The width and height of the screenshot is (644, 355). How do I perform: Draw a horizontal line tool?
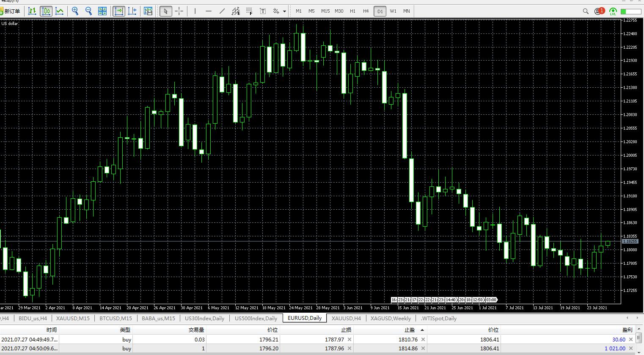(x=209, y=11)
